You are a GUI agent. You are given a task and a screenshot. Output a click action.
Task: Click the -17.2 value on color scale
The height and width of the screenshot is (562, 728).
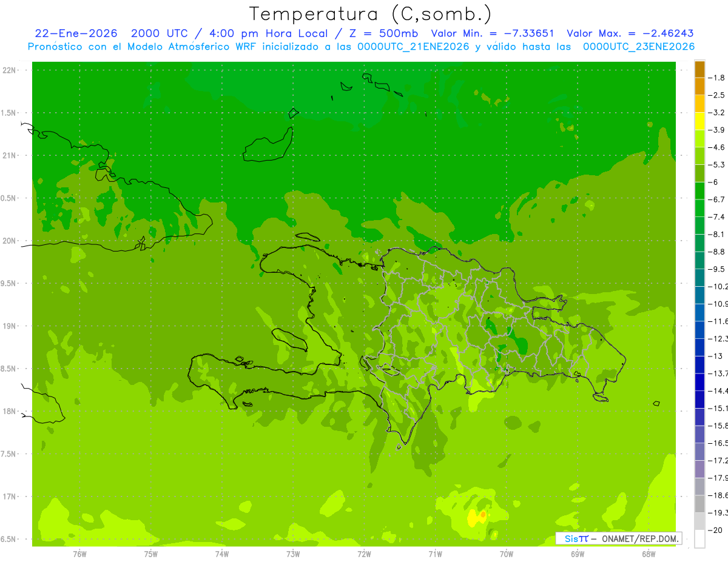[719, 460]
